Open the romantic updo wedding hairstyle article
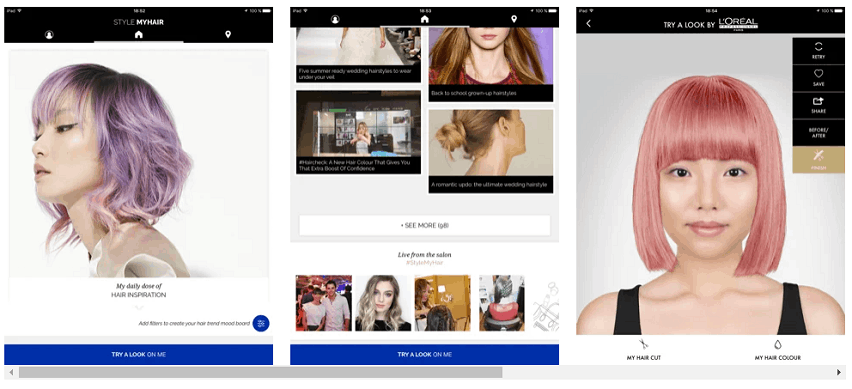This screenshot has width=852, height=389. pos(491,151)
